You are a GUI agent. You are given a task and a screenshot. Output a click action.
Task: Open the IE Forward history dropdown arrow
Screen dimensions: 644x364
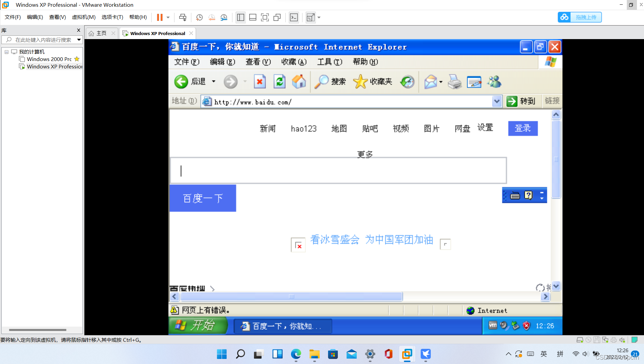tap(245, 82)
